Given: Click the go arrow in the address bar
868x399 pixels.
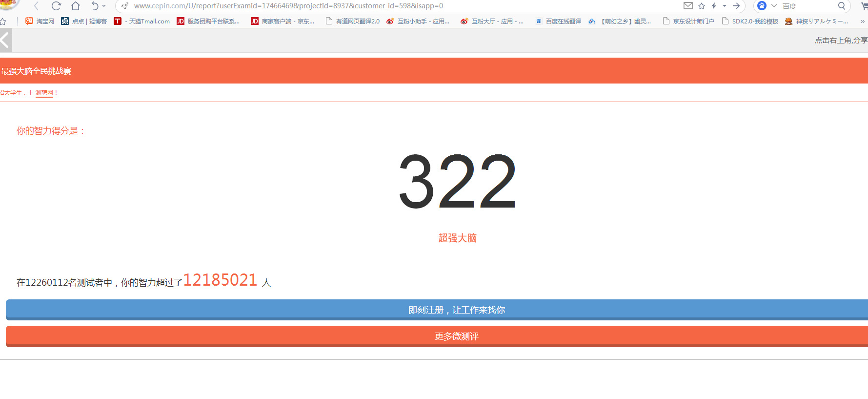Looking at the screenshot, I should [x=736, y=6].
